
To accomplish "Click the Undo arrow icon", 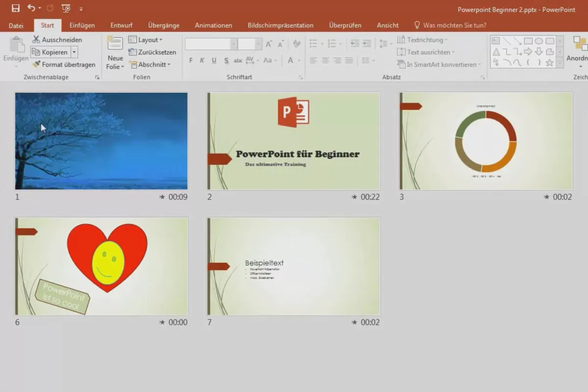I will pos(31,8).
